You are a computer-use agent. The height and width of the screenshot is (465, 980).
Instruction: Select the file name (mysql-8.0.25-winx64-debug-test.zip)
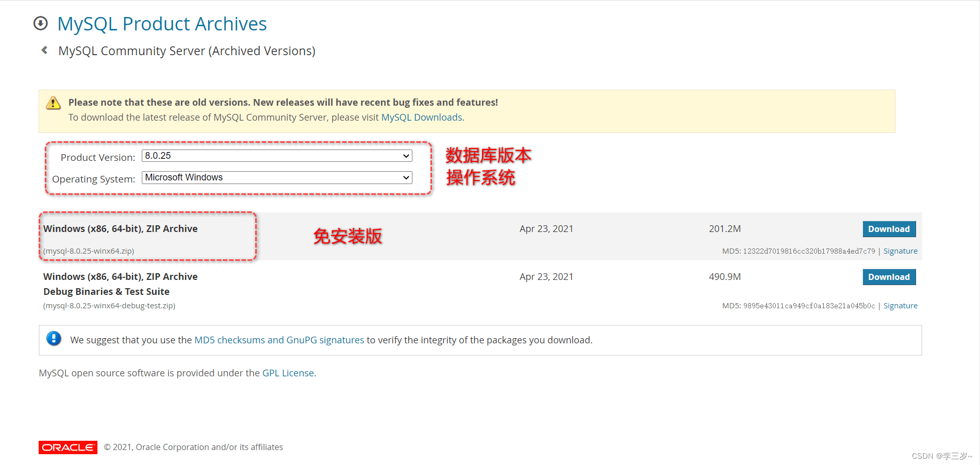click(109, 306)
